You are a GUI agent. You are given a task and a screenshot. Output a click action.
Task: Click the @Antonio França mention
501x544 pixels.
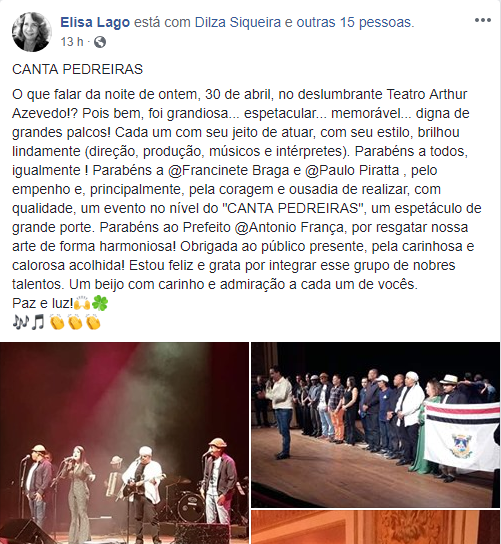tap(289, 227)
